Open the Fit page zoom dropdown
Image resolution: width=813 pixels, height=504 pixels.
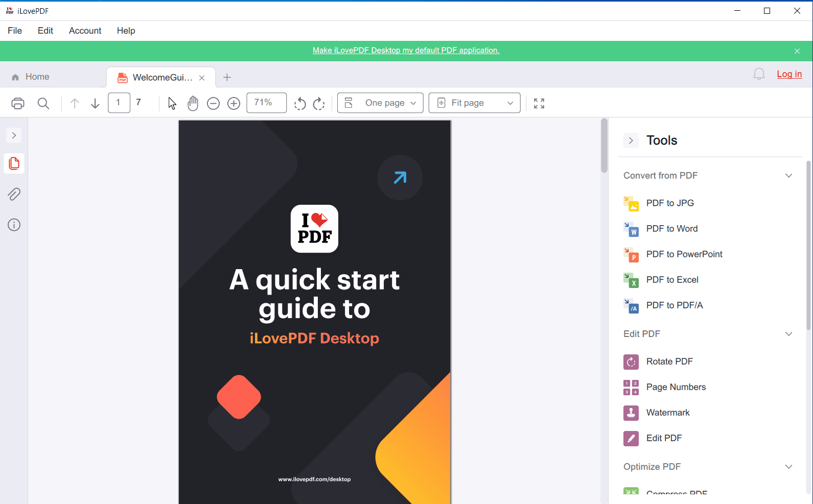pos(474,103)
